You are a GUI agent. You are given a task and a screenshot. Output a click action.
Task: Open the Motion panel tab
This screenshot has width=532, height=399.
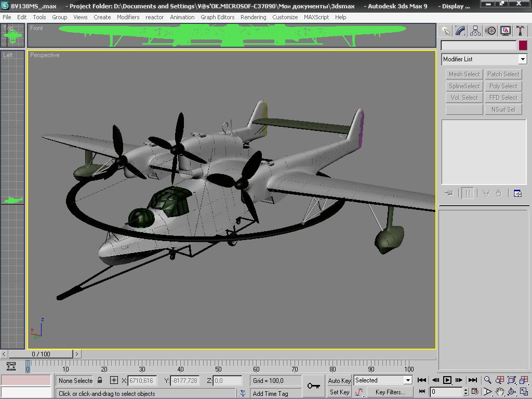tap(490, 31)
